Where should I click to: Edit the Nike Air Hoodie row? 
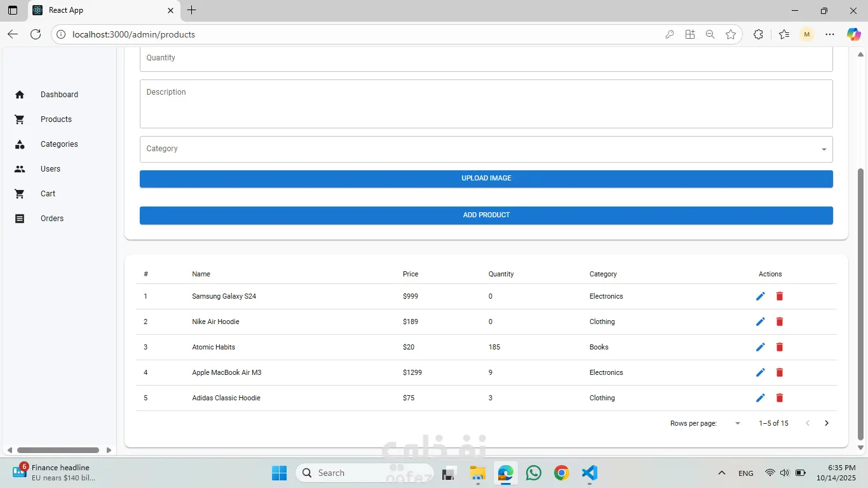coord(761,322)
